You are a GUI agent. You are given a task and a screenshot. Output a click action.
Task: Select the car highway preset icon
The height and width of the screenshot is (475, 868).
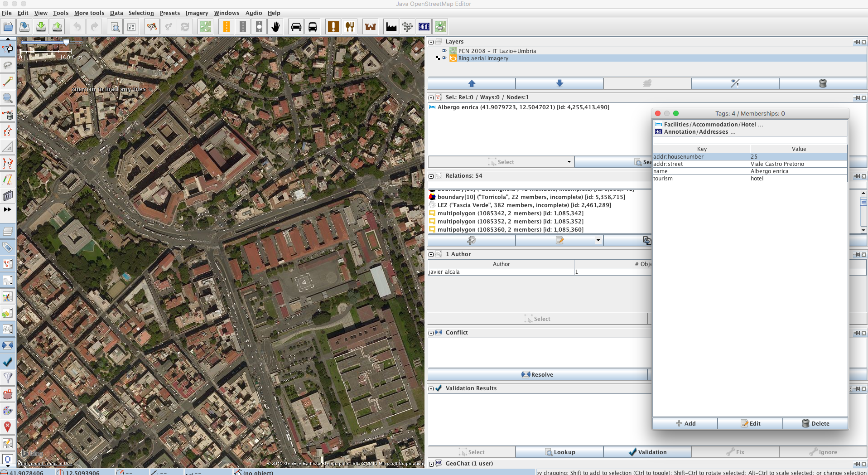pos(296,27)
